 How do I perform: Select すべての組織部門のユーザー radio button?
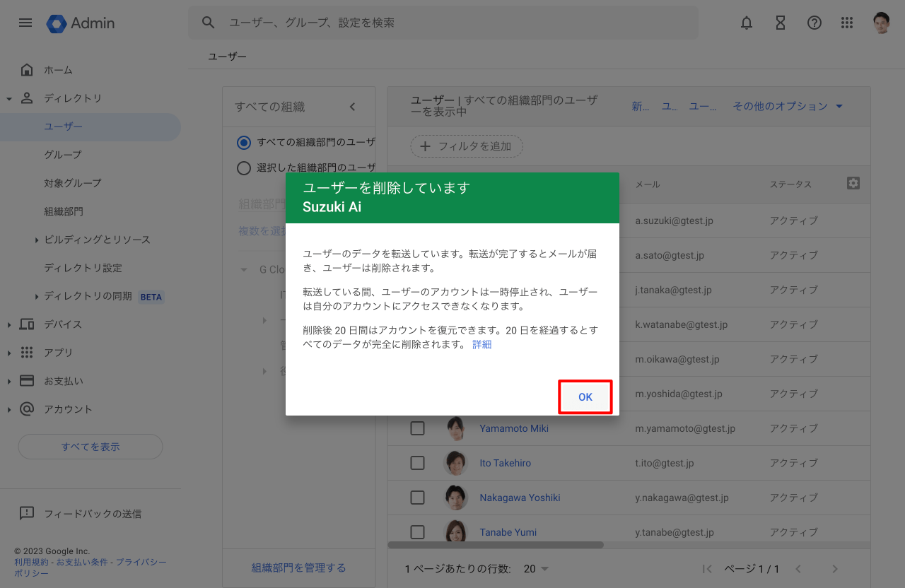click(244, 142)
